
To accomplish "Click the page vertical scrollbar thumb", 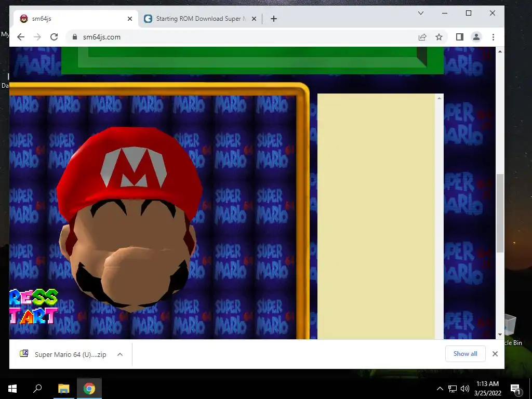I will point(500,213).
